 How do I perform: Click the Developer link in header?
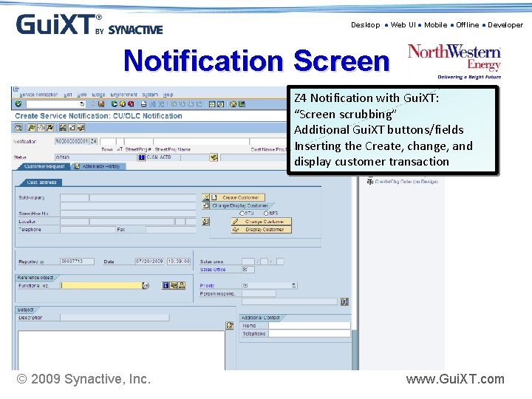tap(505, 25)
